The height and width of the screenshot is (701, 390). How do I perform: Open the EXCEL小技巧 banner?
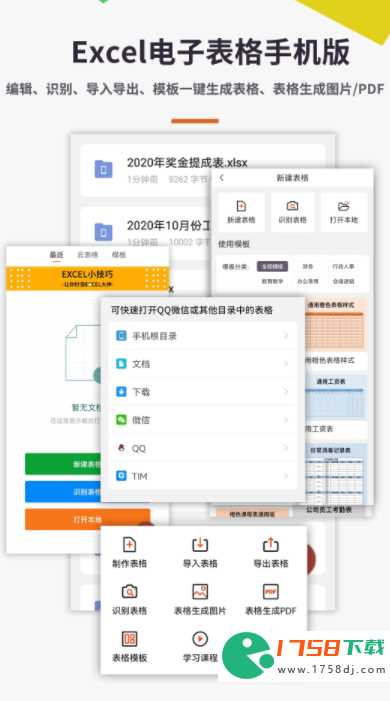(87, 279)
